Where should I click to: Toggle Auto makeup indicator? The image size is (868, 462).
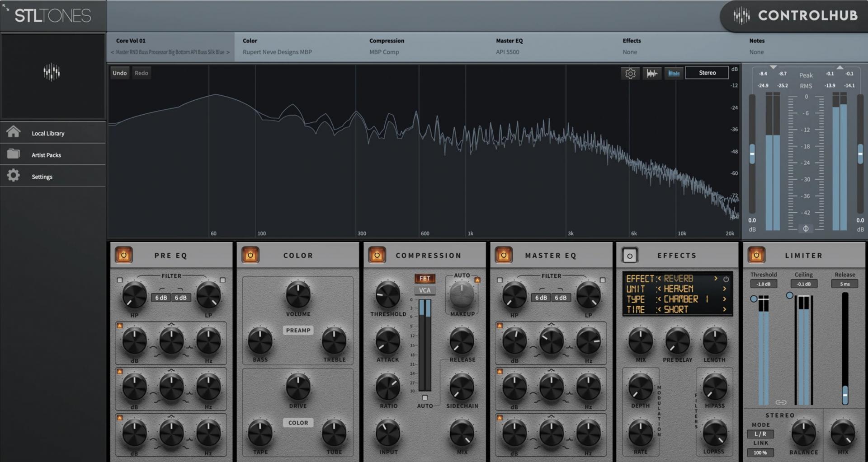(477, 280)
